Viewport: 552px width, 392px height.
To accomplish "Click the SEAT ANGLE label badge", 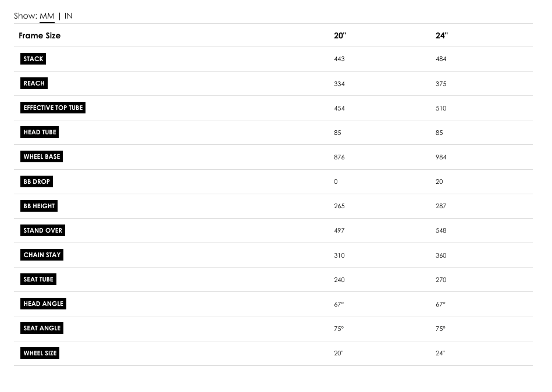I will point(42,328).
